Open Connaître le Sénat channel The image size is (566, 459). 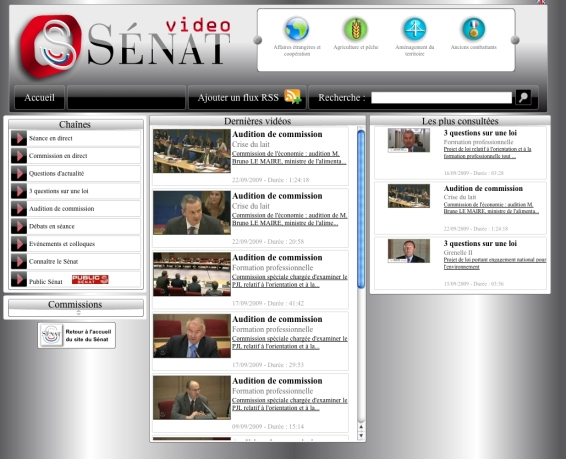53,261
